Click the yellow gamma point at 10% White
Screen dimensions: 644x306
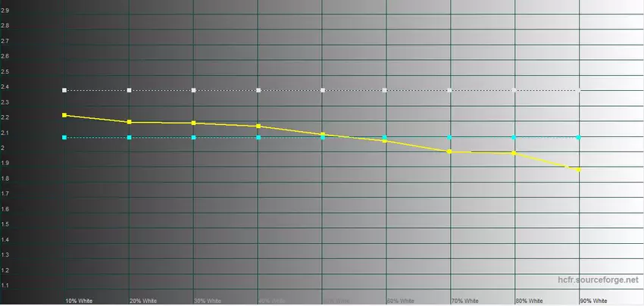pyautogui.click(x=65, y=115)
